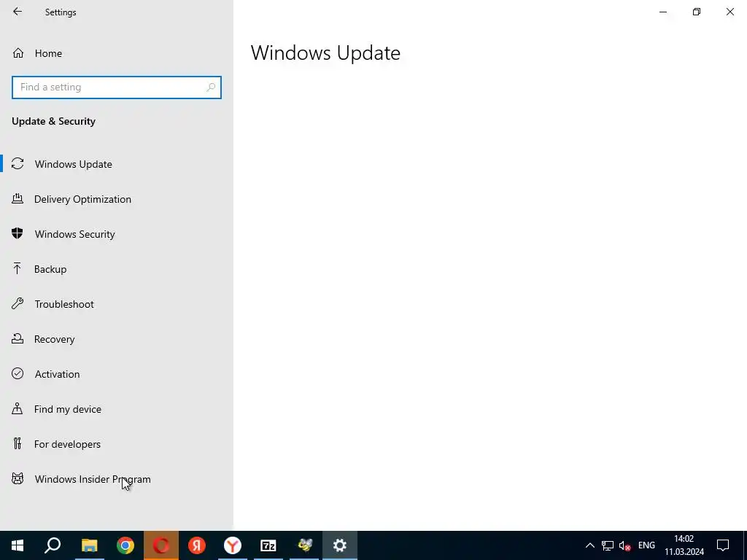
Task: Click the Activation checkmark circle icon
Action: 18,373
